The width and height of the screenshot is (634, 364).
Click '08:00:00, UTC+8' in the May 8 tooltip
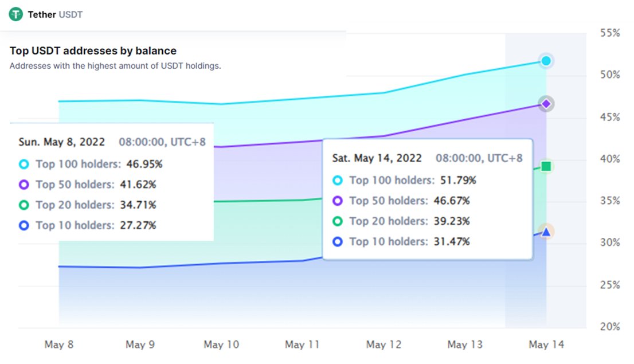tap(162, 142)
